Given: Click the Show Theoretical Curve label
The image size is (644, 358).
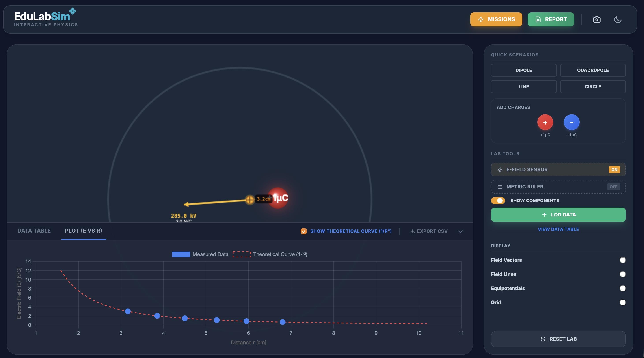Looking at the screenshot, I should [351, 231].
